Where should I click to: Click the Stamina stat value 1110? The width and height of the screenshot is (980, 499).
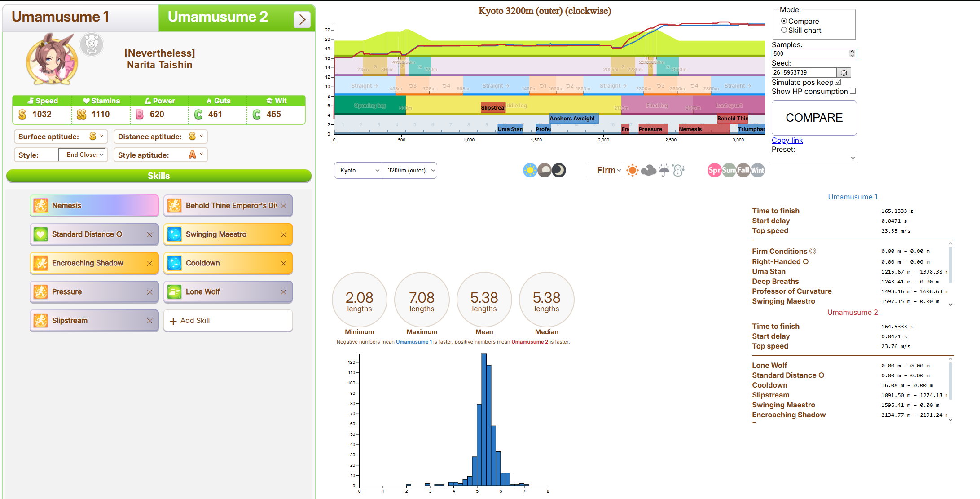[101, 115]
